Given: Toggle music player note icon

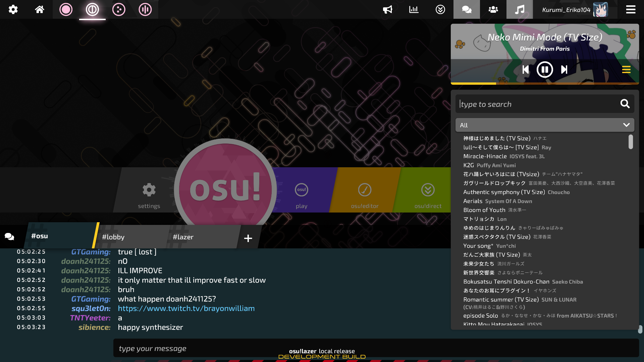Looking at the screenshot, I should [x=520, y=9].
